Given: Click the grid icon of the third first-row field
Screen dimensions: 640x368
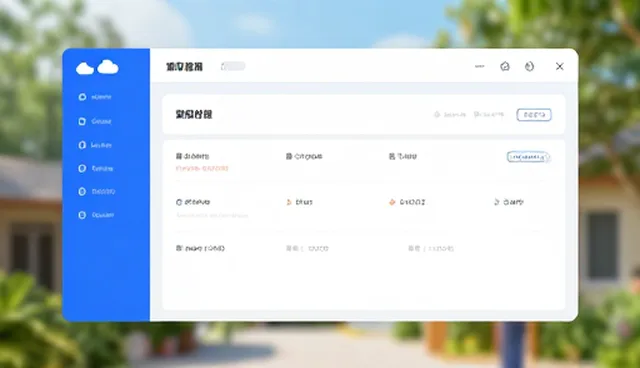Looking at the screenshot, I should pyautogui.click(x=392, y=156).
